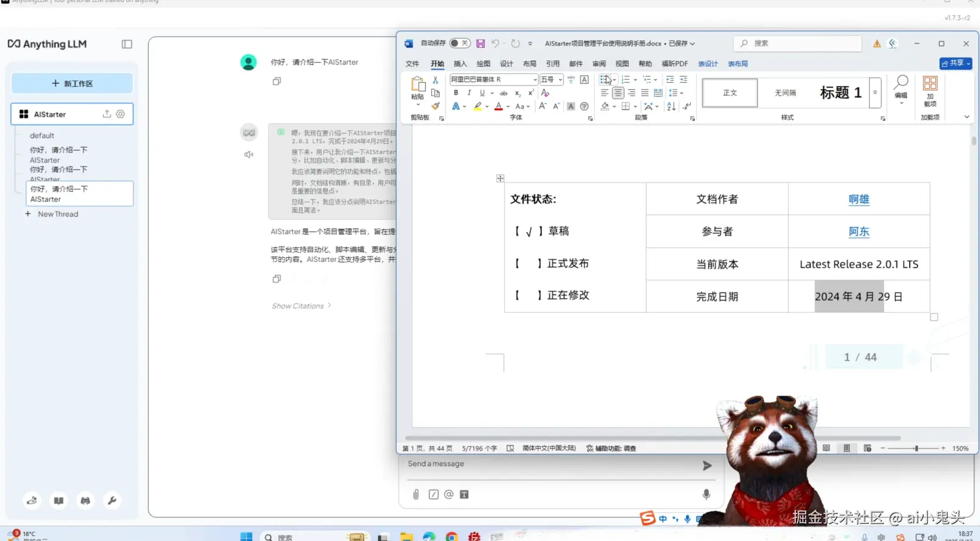Open the @ agents icon in chat box
This screenshot has width=980, height=541.
[x=449, y=494]
